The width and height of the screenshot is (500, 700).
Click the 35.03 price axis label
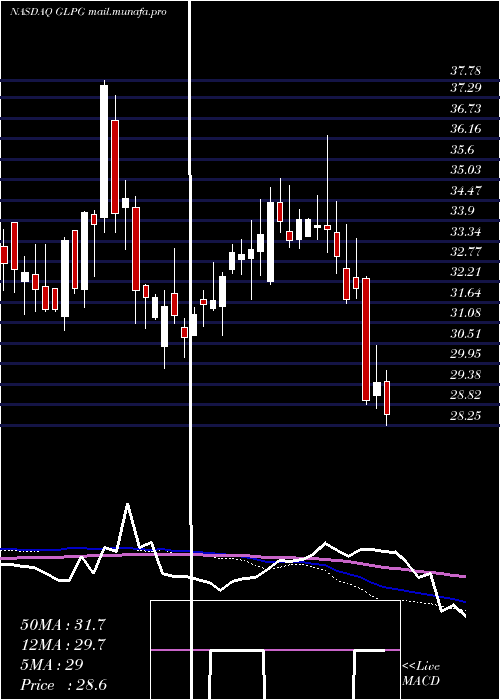[466, 170]
